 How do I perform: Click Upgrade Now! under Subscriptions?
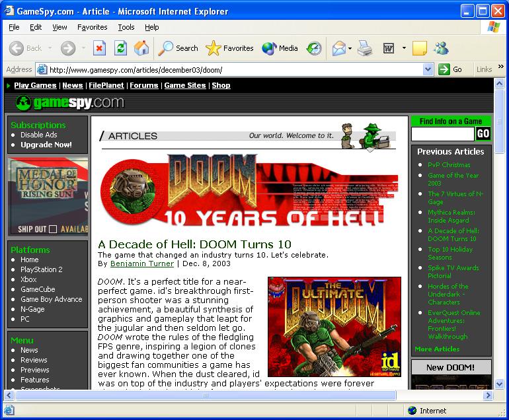(x=46, y=145)
